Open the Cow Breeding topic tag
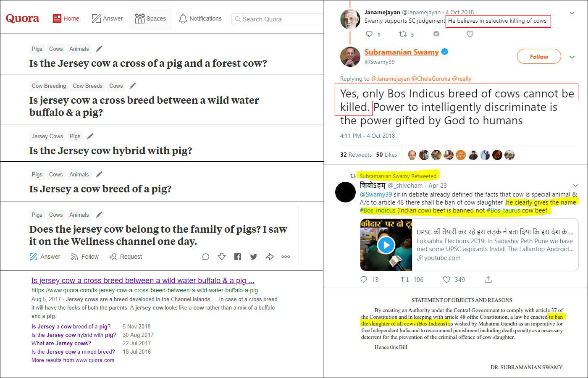This screenshot has width=588, height=378. (x=49, y=86)
